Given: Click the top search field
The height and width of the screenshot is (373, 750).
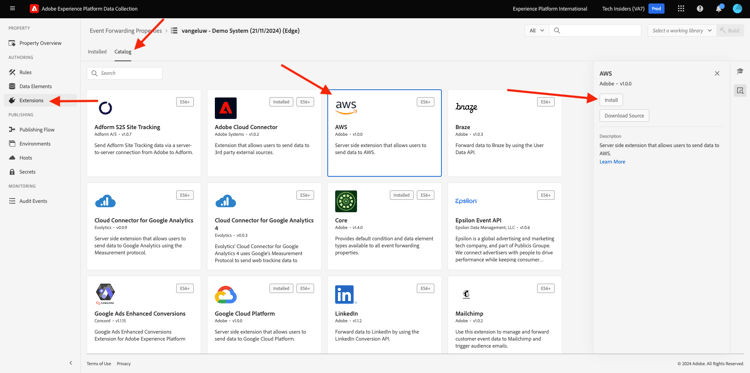Looking at the screenshot, I should (595, 31).
